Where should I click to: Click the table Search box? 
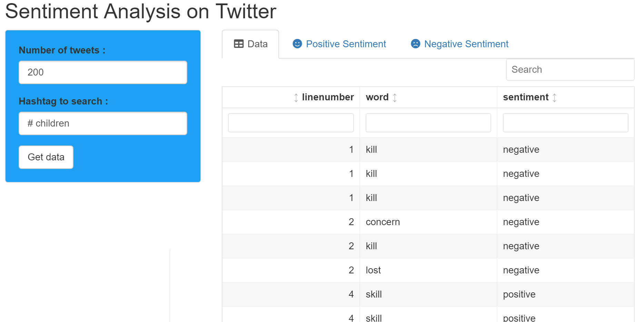[570, 70]
